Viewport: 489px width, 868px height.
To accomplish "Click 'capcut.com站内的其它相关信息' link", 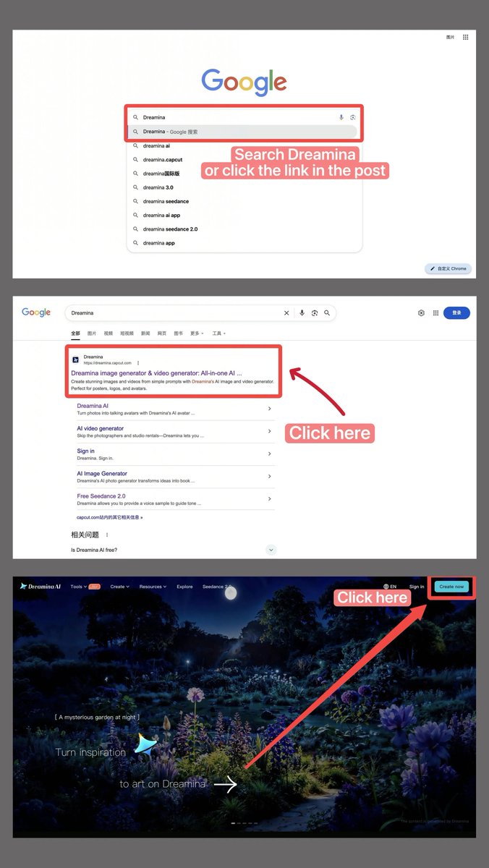I will click(x=110, y=517).
